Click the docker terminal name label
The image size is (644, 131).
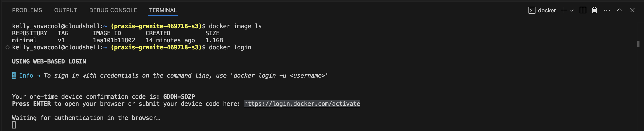pos(547,10)
